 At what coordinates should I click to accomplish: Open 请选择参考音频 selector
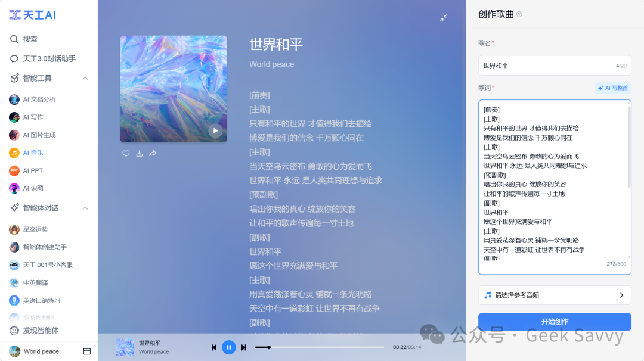click(x=555, y=295)
